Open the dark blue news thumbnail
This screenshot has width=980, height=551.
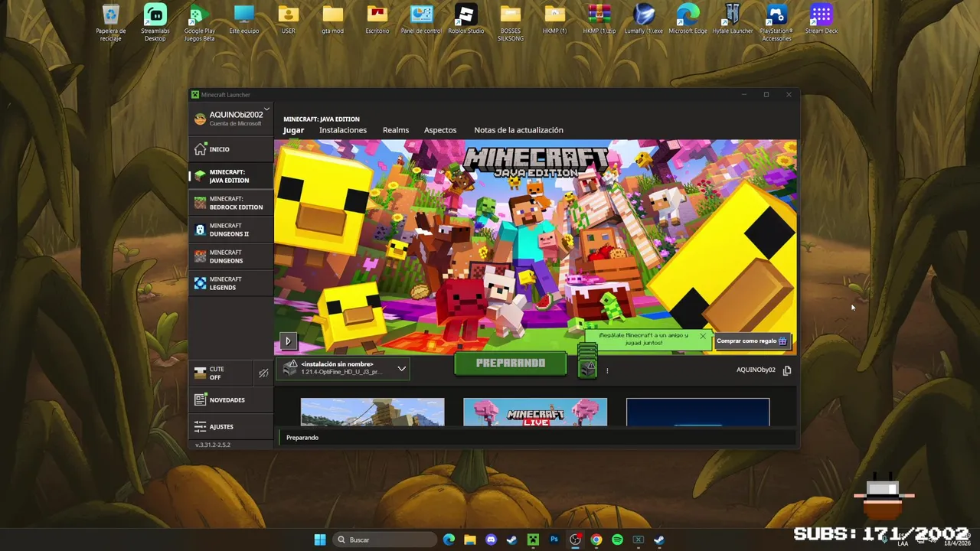pyautogui.click(x=697, y=412)
